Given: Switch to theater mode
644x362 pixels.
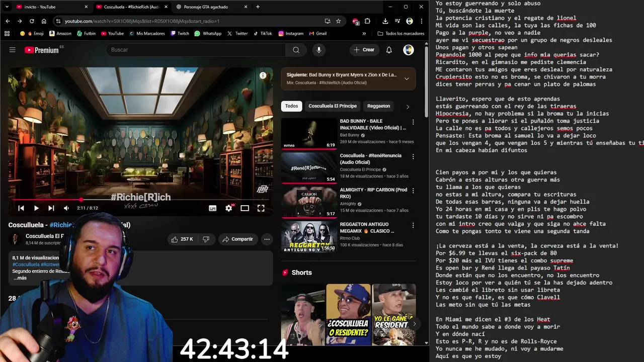Looking at the screenshot, I should pos(245,208).
